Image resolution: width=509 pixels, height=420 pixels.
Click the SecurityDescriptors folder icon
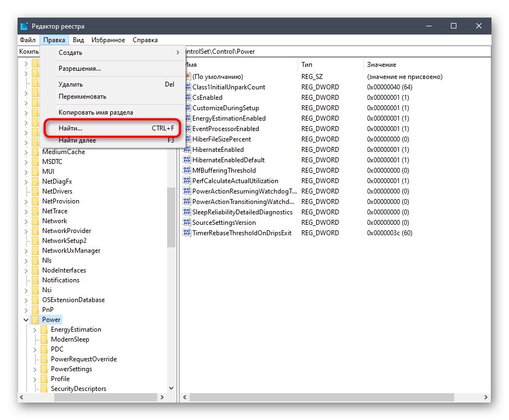pyautogui.click(x=44, y=389)
